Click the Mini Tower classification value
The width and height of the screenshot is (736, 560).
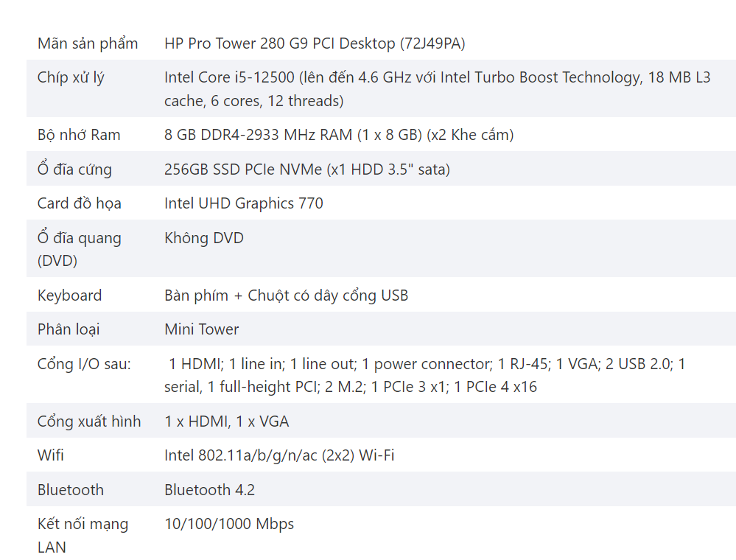[x=201, y=329]
